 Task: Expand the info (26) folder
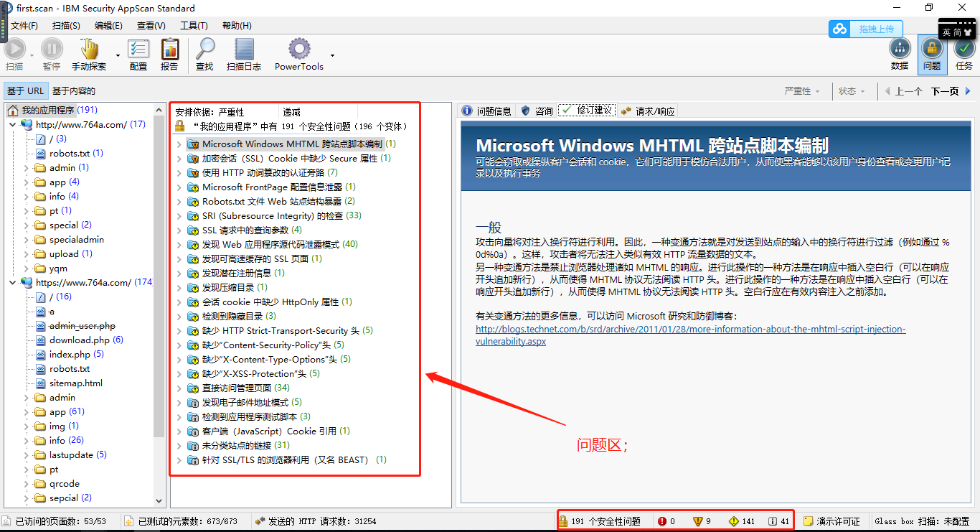[27, 440]
